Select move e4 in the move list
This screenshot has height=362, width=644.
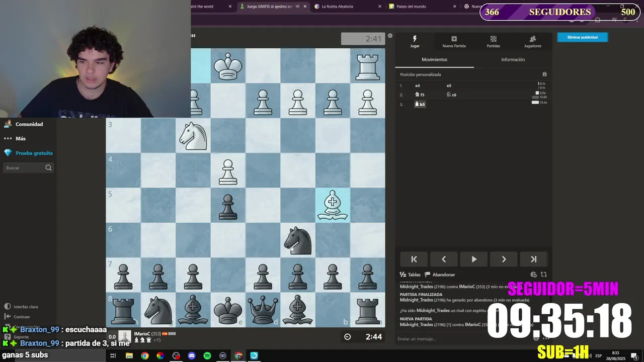pos(418,85)
